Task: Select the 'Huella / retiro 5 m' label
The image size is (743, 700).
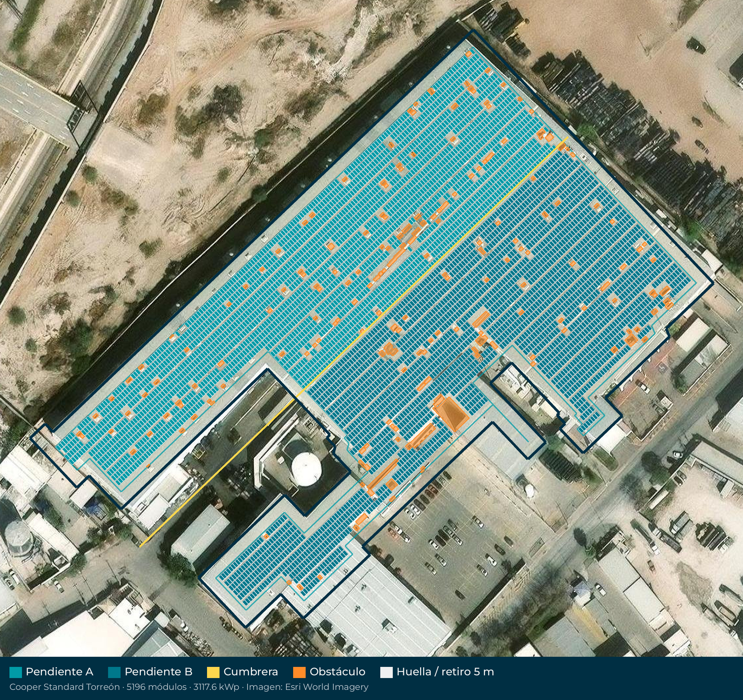Action: point(445,672)
